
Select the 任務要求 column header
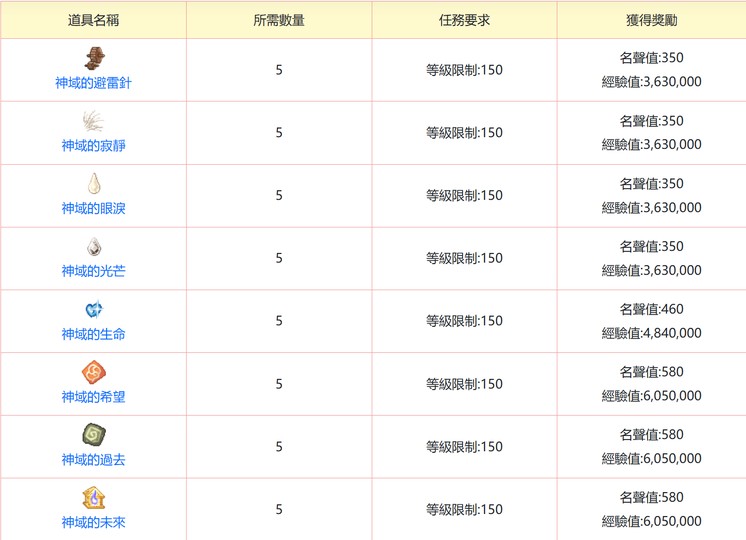click(464, 20)
